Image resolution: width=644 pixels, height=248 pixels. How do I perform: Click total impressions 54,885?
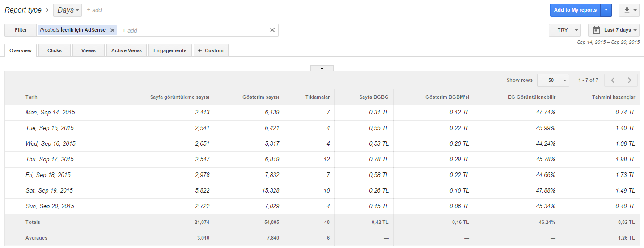(271, 222)
